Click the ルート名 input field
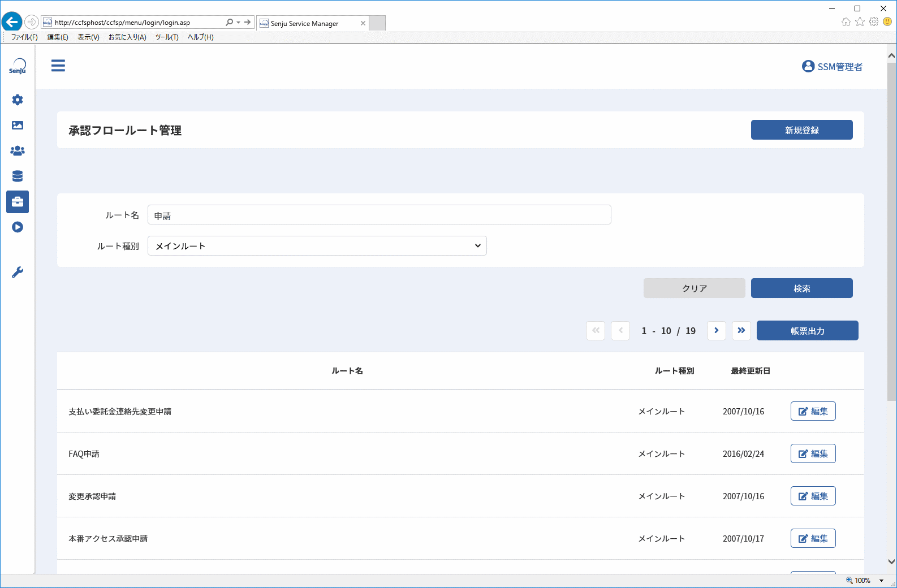Image resolution: width=897 pixels, height=588 pixels. [379, 215]
